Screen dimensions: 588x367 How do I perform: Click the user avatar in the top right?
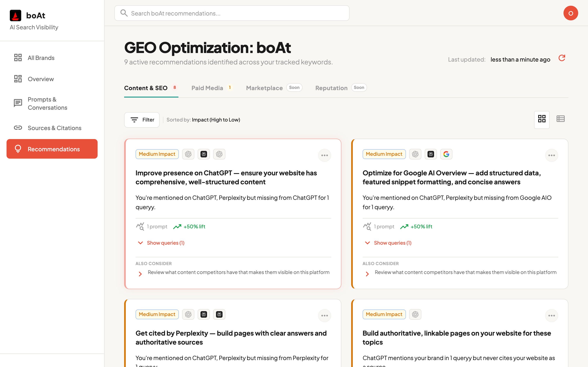tap(570, 13)
